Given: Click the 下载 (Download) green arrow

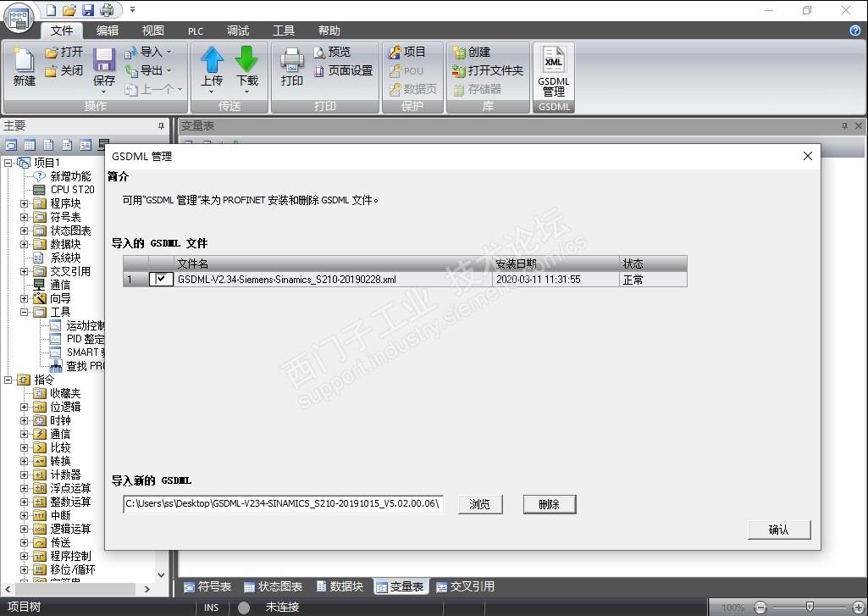Looking at the screenshot, I should (247, 59).
